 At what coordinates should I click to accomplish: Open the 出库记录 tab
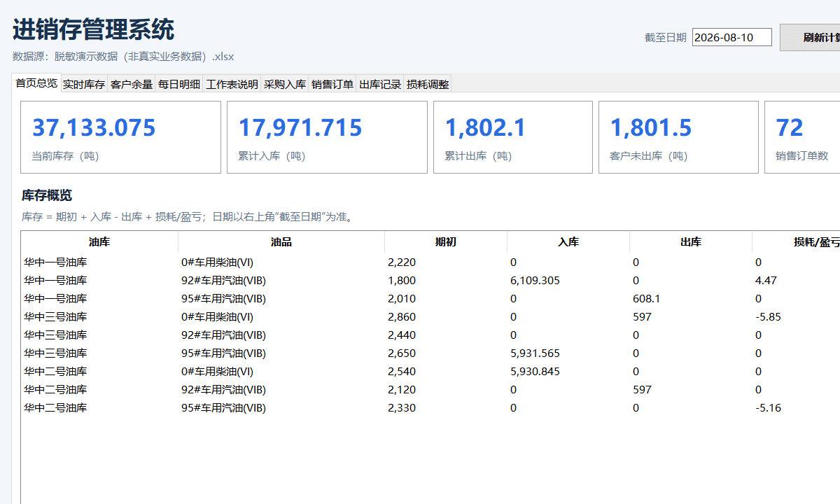pyautogui.click(x=380, y=85)
